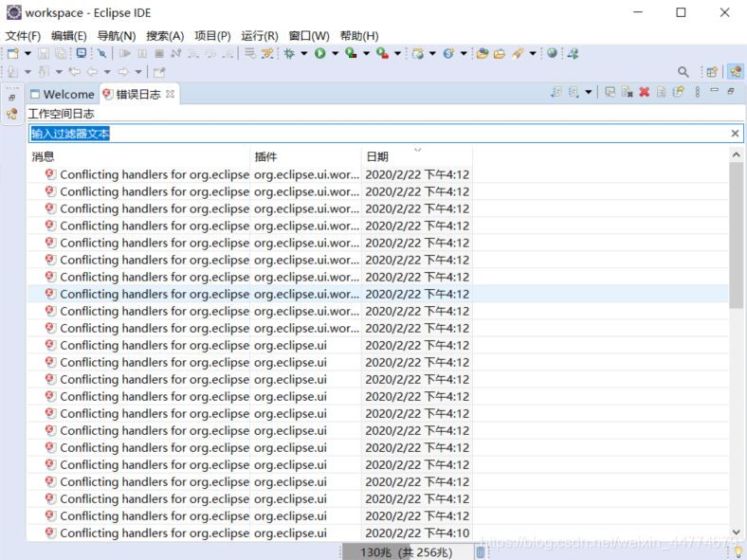Click the Forward navigation arrow

(x=123, y=72)
